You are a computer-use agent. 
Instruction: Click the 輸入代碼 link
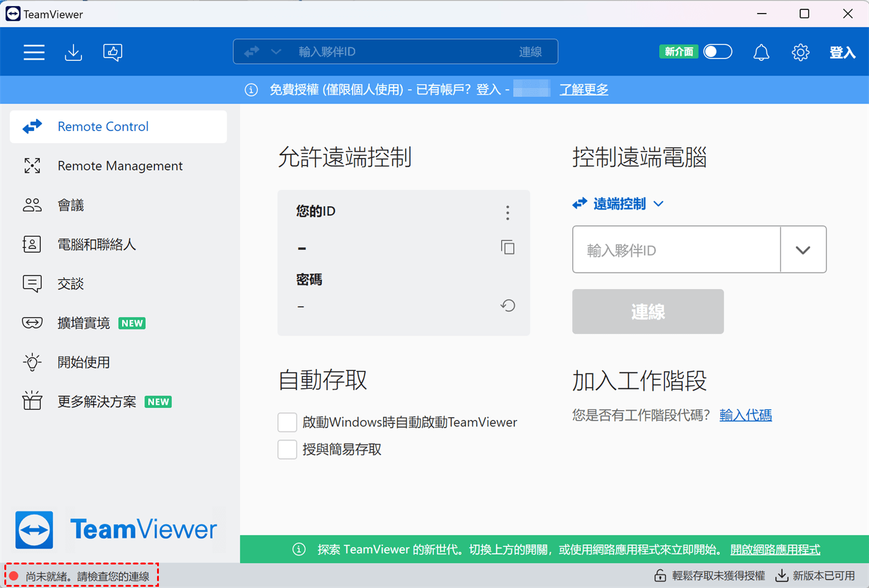(x=745, y=416)
